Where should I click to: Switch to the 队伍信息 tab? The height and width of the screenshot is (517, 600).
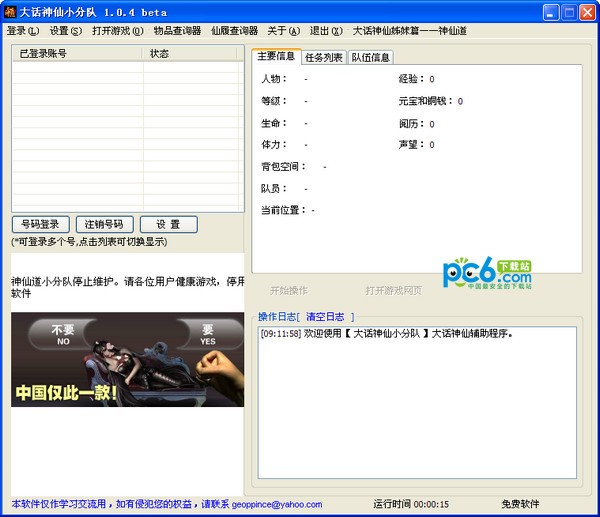click(370, 57)
